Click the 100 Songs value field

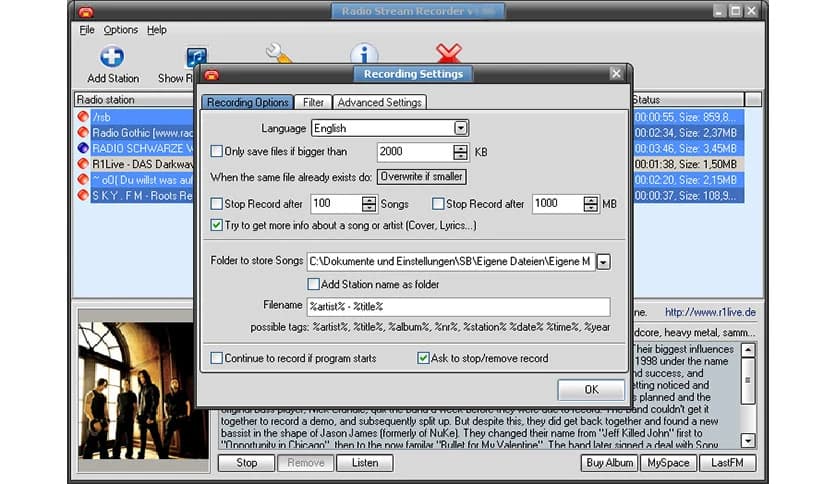(336, 204)
